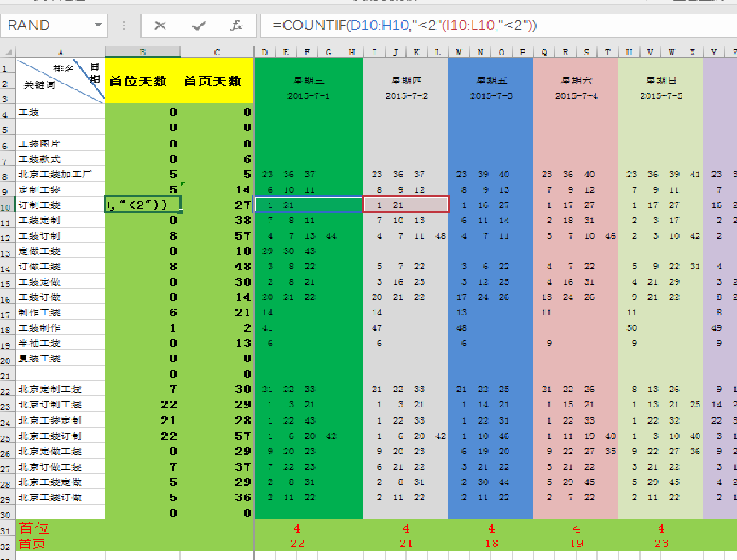Open the Name Box dropdown showing RAND
This screenshot has height=560, width=737.
98,26
